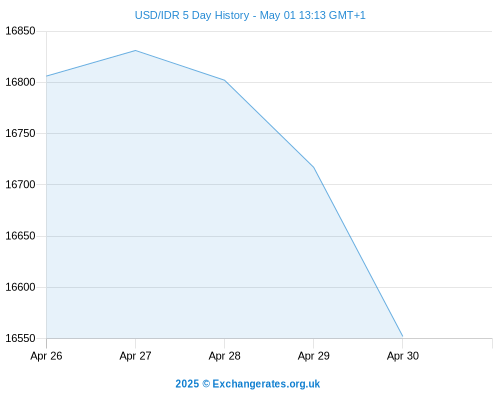Select the Apr 28 x-axis label
The width and height of the screenshot is (495, 400).
point(224,356)
